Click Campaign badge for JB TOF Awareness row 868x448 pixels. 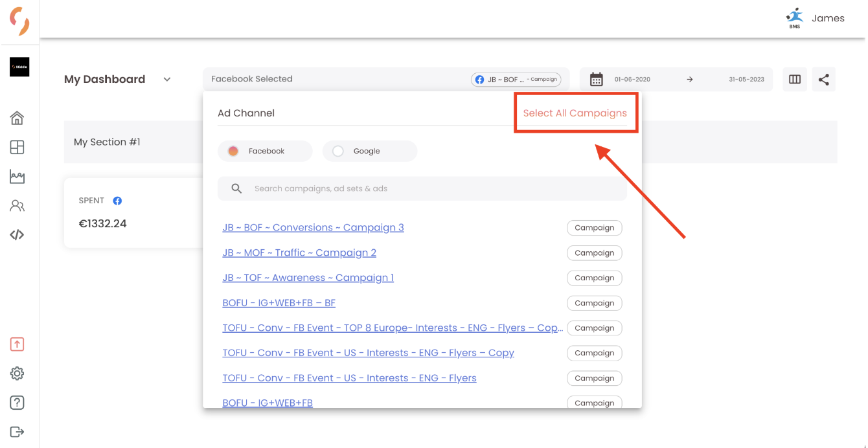coord(595,278)
